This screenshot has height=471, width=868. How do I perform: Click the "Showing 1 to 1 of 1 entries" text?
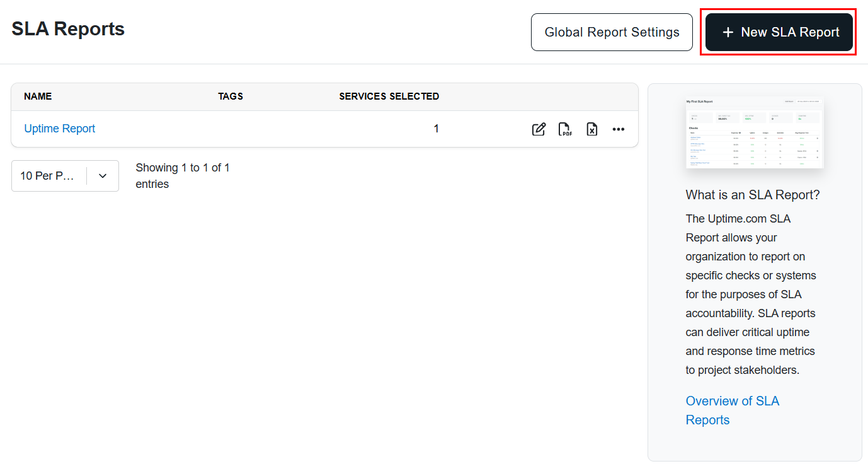tap(183, 175)
